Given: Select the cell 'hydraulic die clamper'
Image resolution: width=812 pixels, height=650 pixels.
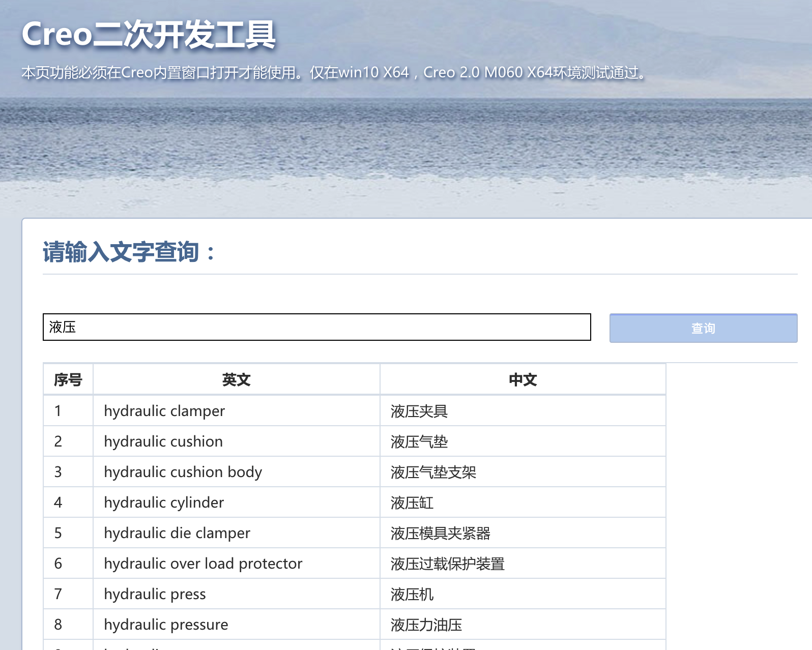Looking at the screenshot, I should [x=237, y=533].
